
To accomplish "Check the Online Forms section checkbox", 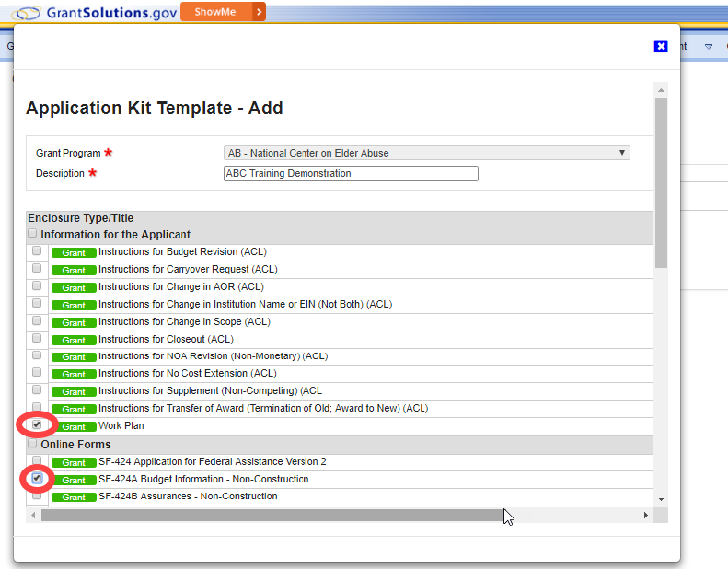I will tap(33, 444).
